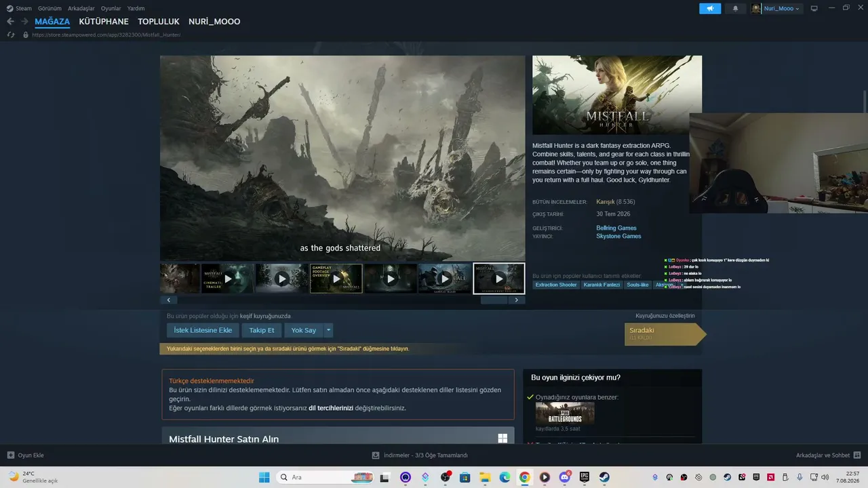Click the weather widget in the taskbar
The height and width of the screenshot is (488, 868).
[33, 477]
